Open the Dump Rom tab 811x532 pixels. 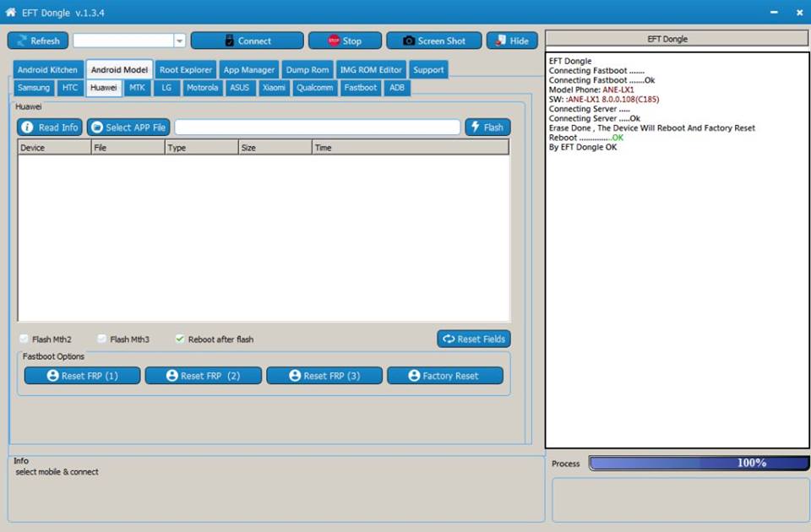coord(308,70)
